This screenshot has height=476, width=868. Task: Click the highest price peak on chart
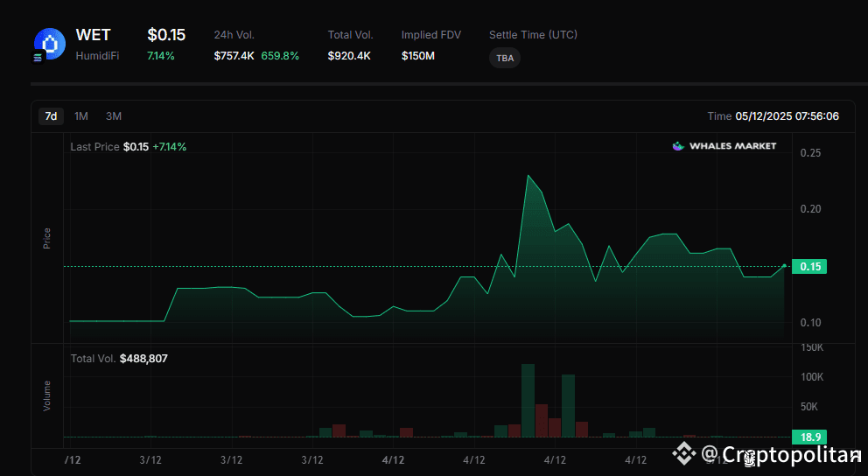pos(528,176)
